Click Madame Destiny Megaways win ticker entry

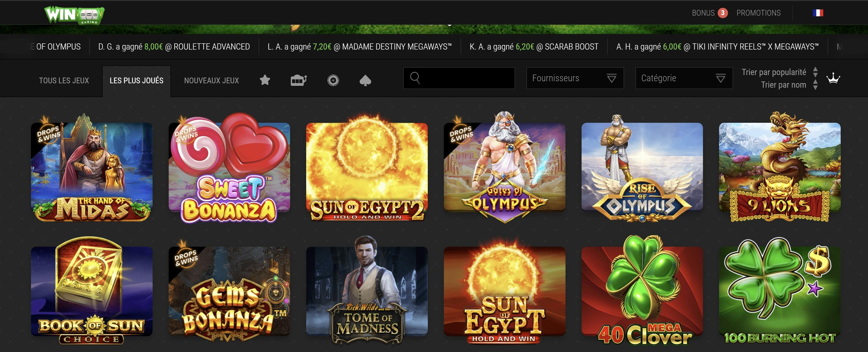tap(360, 47)
